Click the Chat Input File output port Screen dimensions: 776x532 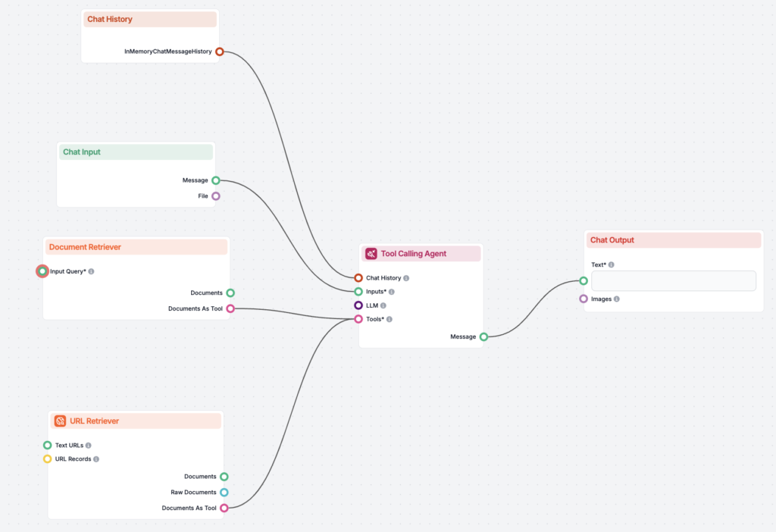tap(216, 196)
